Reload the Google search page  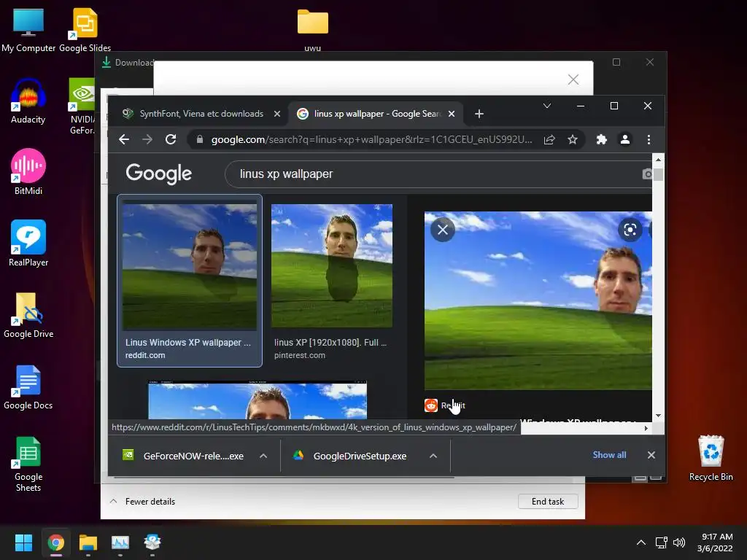coord(171,139)
